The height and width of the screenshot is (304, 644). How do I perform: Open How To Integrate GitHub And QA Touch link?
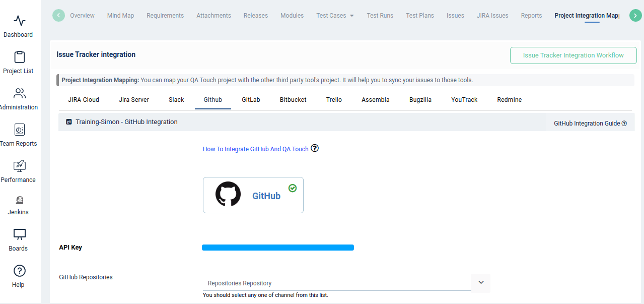point(255,149)
